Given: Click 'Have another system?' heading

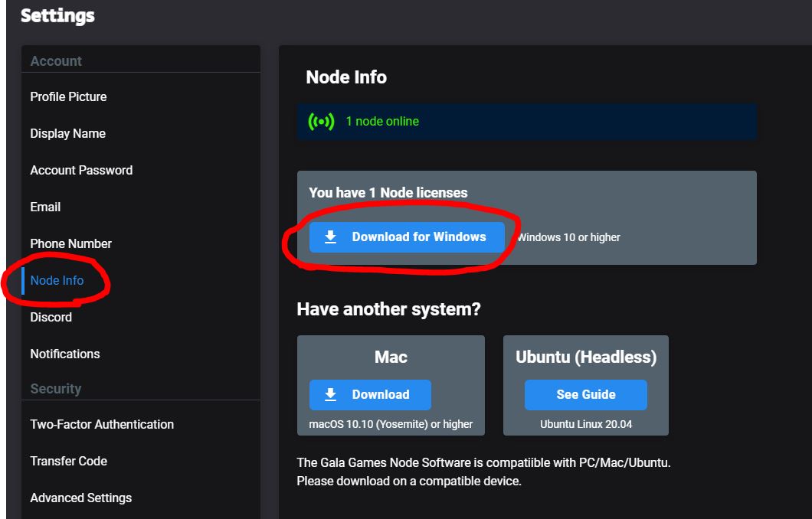Looking at the screenshot, I should (x=388, y=309).
